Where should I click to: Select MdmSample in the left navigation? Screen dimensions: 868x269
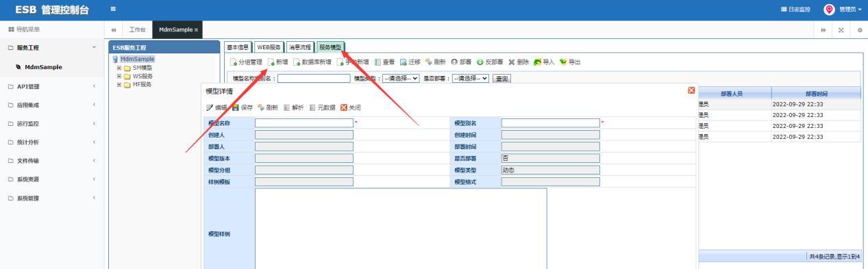[43, 67]
